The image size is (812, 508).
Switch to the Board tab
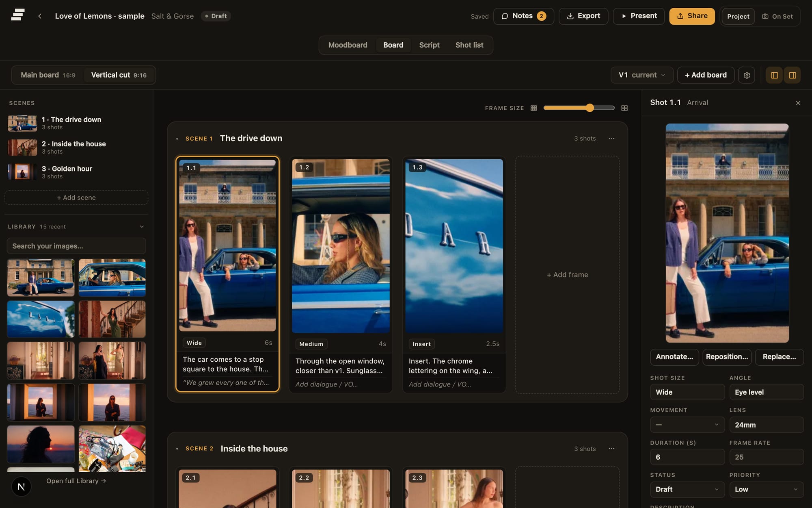coord(393,45)
